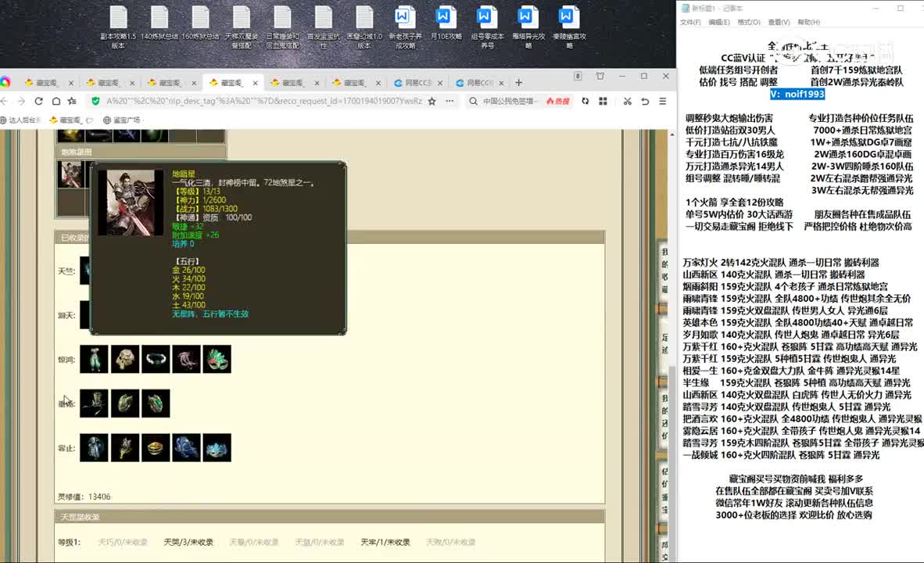Click Notepad line starting 相爱一生

pos(791,371)
